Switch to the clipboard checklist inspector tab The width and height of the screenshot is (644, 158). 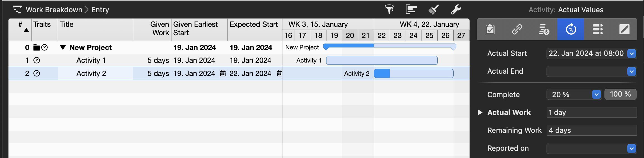(x=490, y=29)
